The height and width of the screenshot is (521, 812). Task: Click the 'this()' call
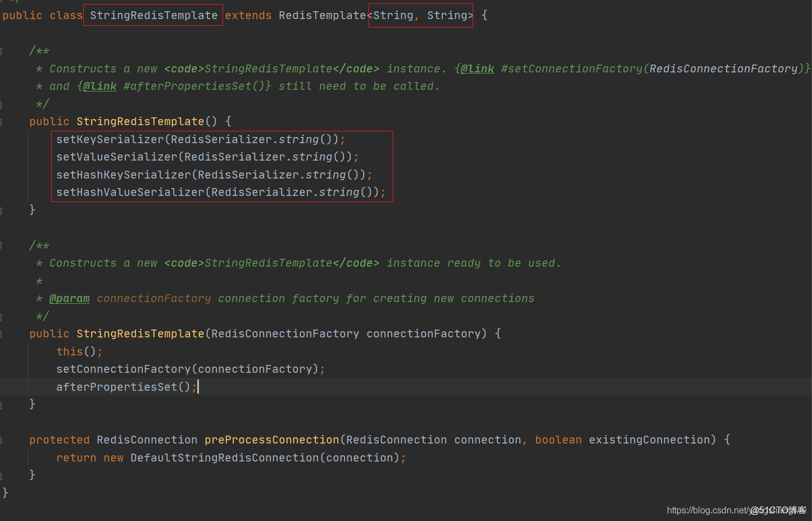[x=76, y=351]
